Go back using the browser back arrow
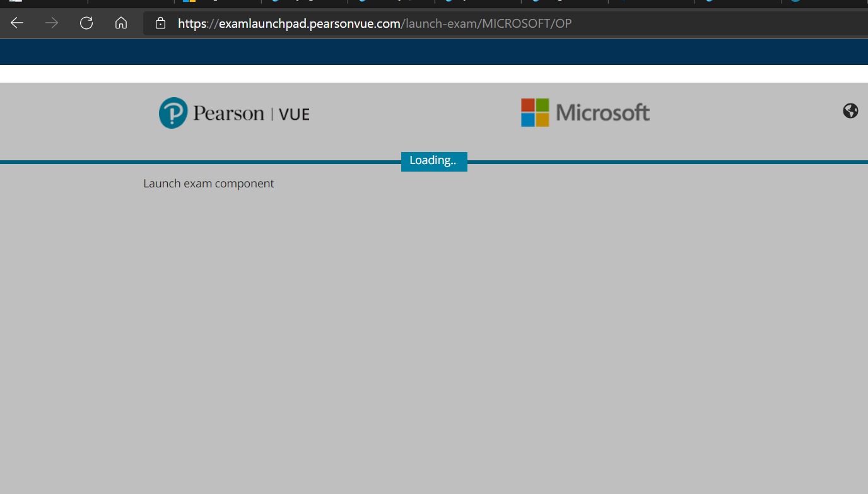868x494 pixels. click(x=17, y=23)
